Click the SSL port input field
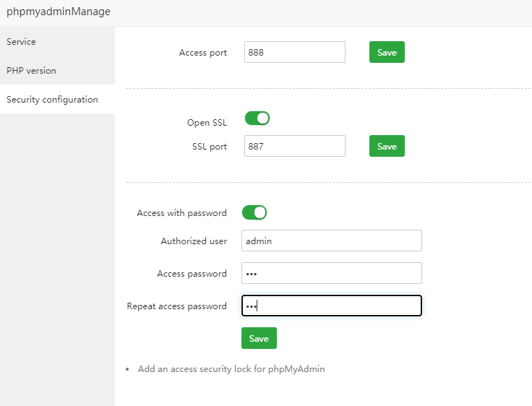The width and height of the screenshot is (532, 406). (294, 147)
